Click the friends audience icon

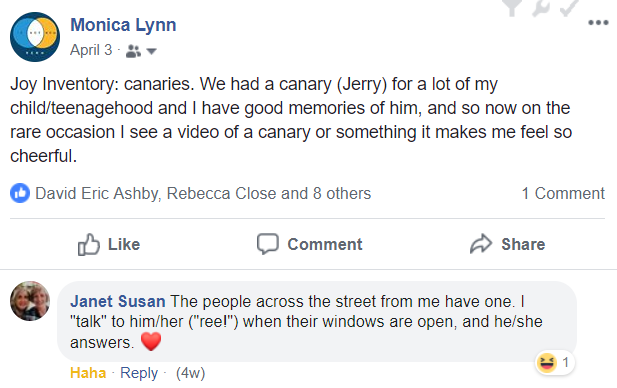tap(133, 51)
